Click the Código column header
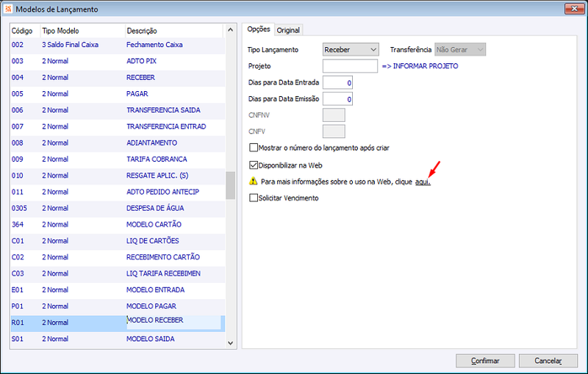588x374 pixels. point(25,31)
